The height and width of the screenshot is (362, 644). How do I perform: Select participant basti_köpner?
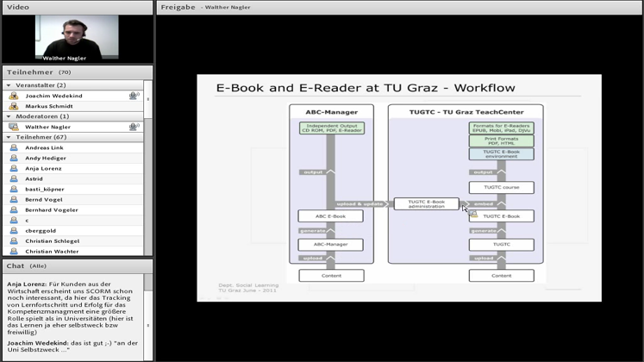(44, 189)
